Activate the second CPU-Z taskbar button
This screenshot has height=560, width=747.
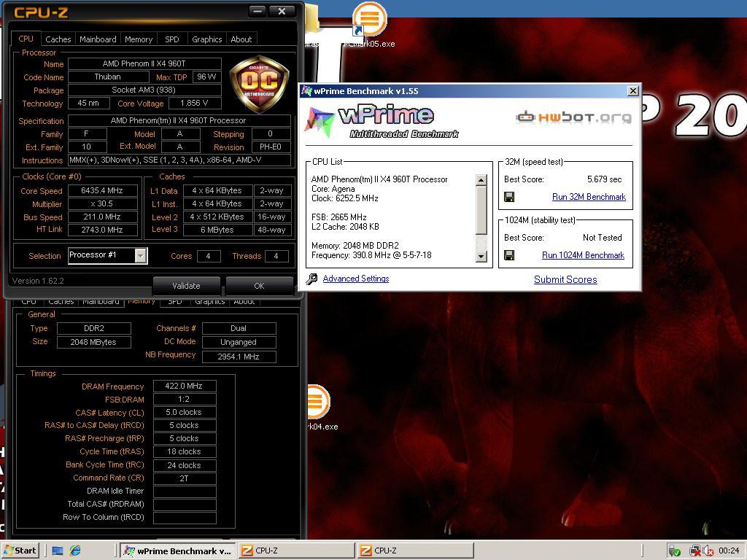415,551
